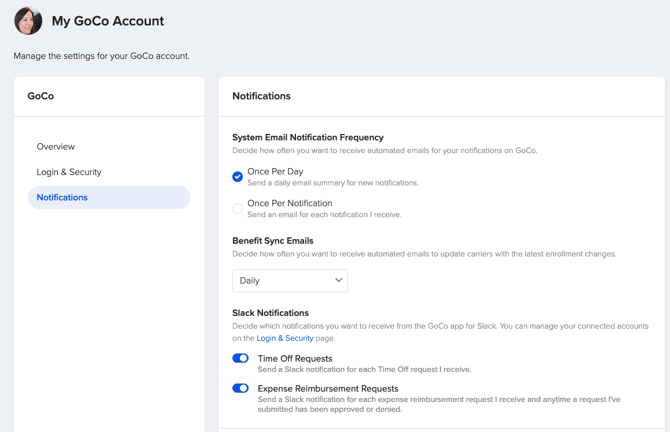Follow the blue Login & Security link

click(285, 338)
